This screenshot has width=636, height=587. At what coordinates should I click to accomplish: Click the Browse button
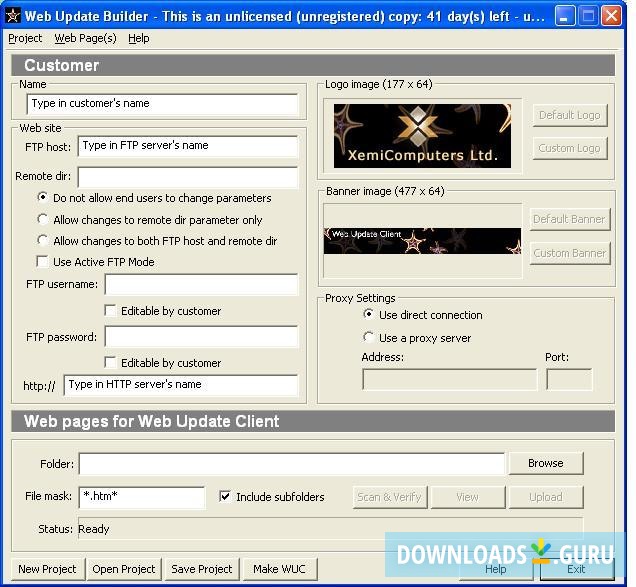click(x=546, y=463)
